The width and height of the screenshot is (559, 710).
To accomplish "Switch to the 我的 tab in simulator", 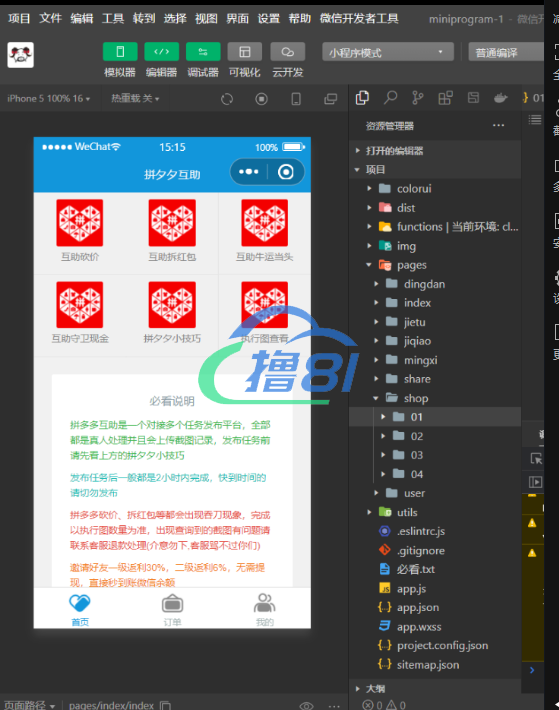I will [264, 609].
